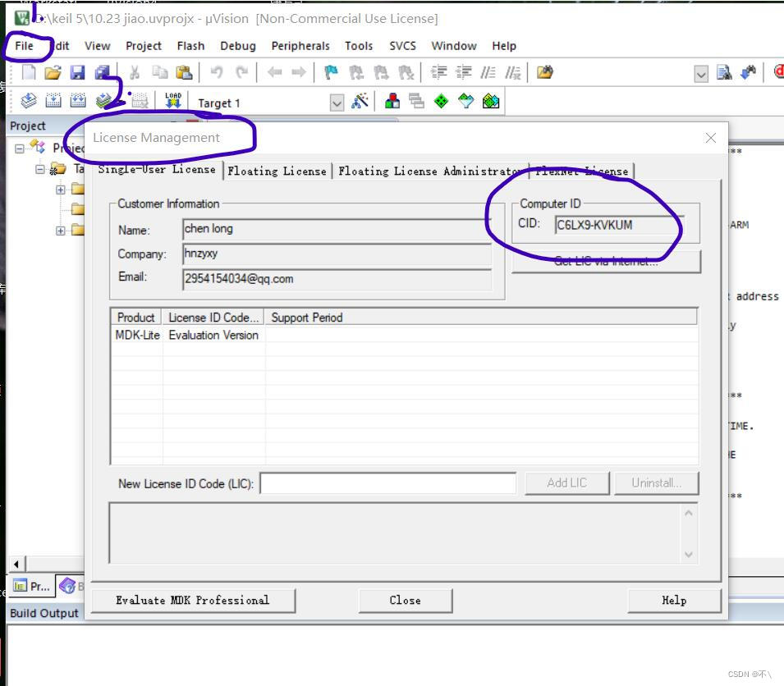Collapse the Target tree node

[x=40, y=169]
